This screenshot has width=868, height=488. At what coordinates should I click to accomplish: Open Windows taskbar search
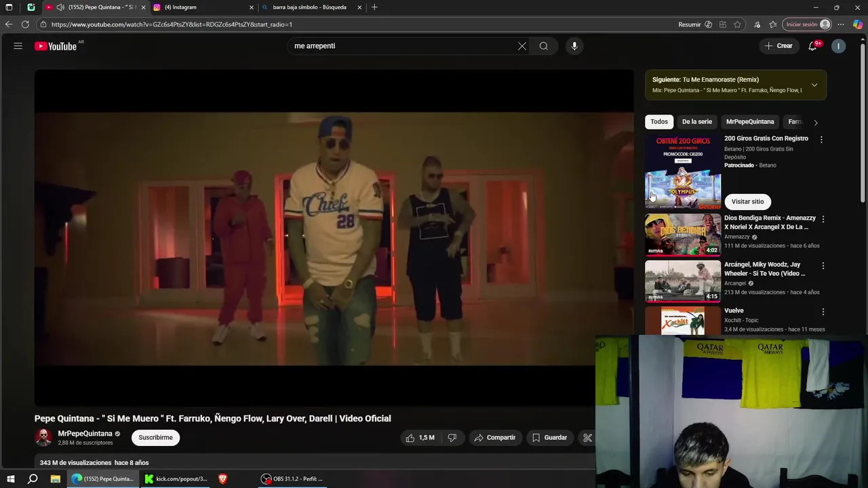click(x=33, y=479)
